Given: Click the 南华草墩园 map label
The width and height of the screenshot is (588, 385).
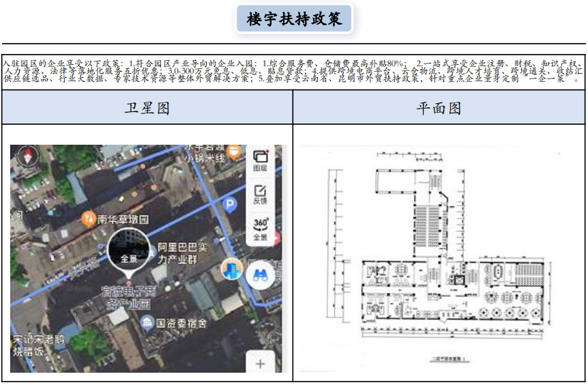Looking at the screenshot, I should pyautogui.click(x=123, y=220).
